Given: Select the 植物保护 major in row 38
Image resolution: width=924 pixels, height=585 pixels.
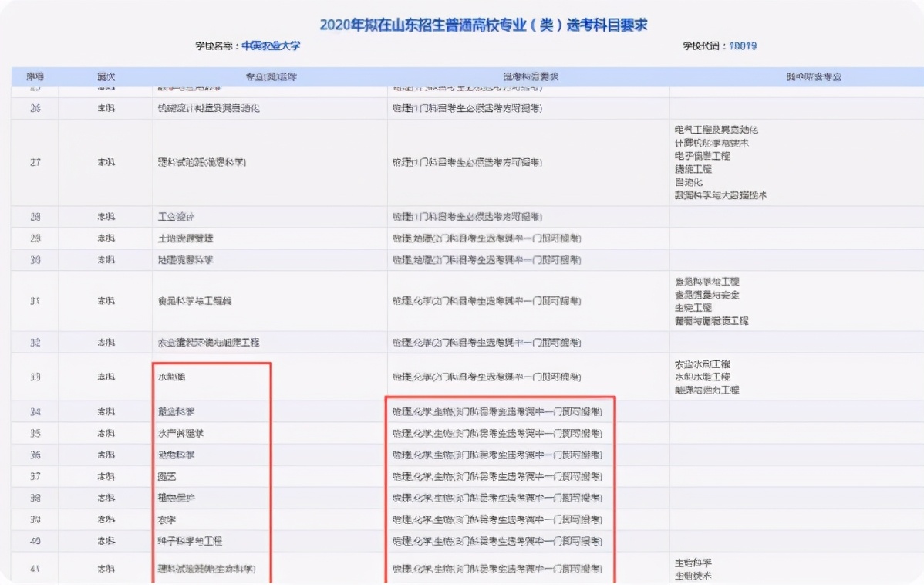Looking at the screenshot, I should pyautogui.click(x=177, y=498).
